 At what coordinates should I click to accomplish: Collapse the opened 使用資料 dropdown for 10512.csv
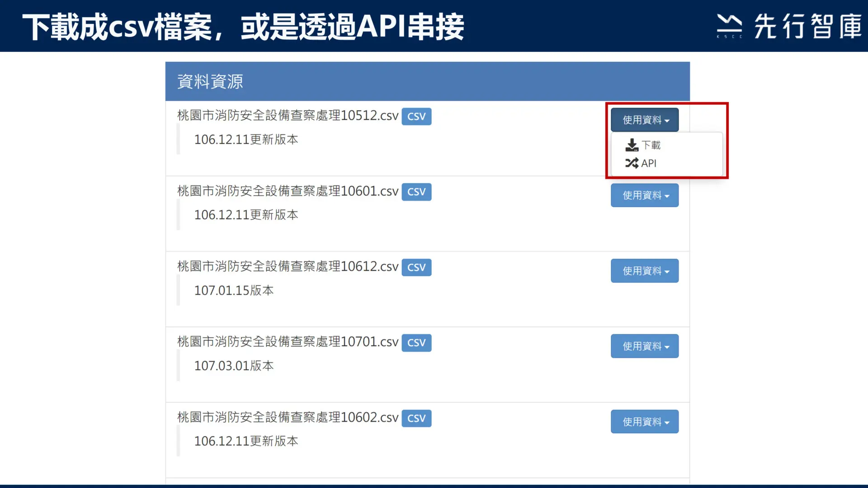pyautogui.click(x=645, y=120)
